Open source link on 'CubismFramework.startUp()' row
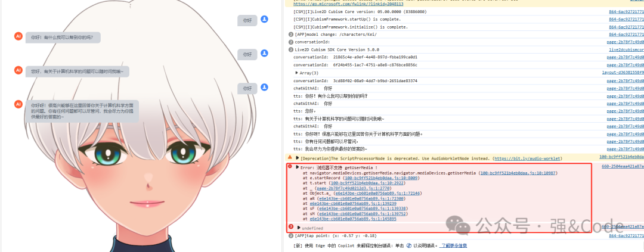 [626, 19]
